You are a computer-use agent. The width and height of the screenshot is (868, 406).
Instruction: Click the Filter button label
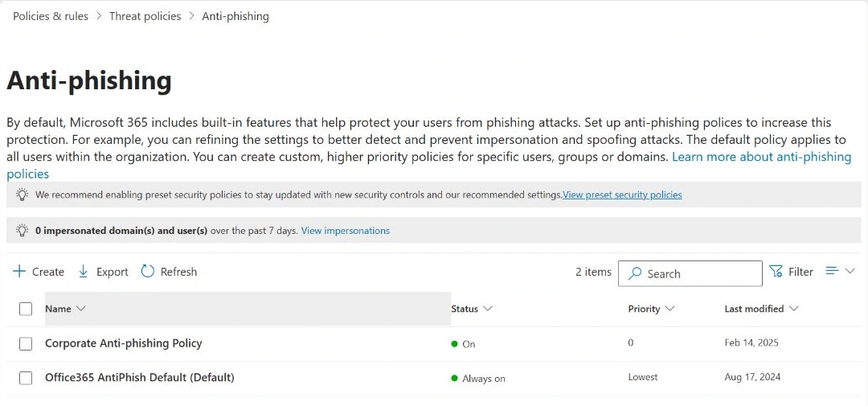800,272
